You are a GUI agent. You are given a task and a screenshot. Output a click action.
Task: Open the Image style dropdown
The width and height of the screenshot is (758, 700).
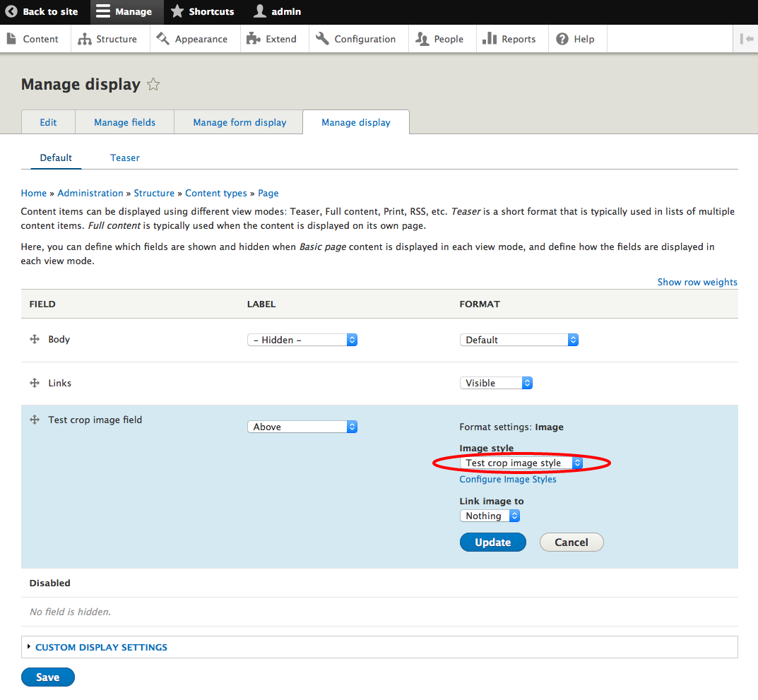521,463
